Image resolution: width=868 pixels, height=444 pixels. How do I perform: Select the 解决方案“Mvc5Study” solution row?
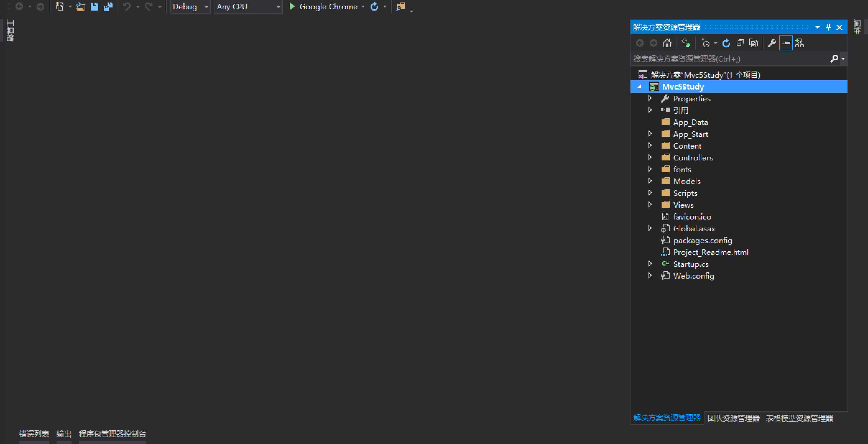pos(739,75)
